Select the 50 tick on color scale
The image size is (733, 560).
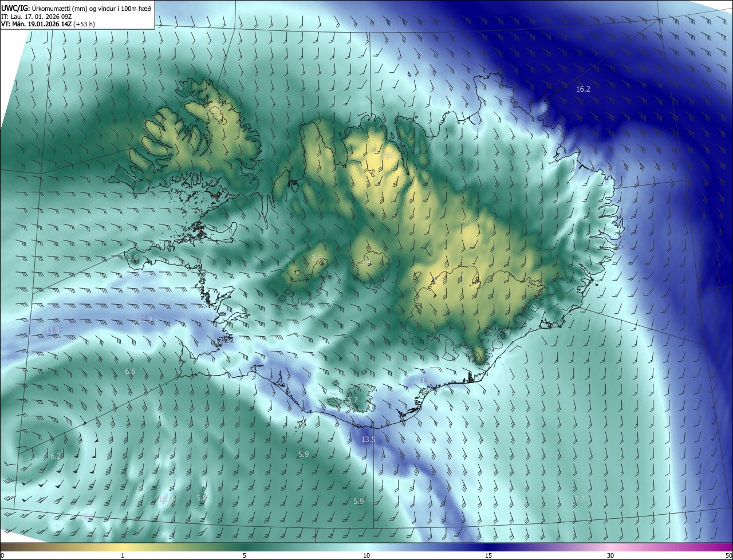pyautogui.click(x=728, y=555)
